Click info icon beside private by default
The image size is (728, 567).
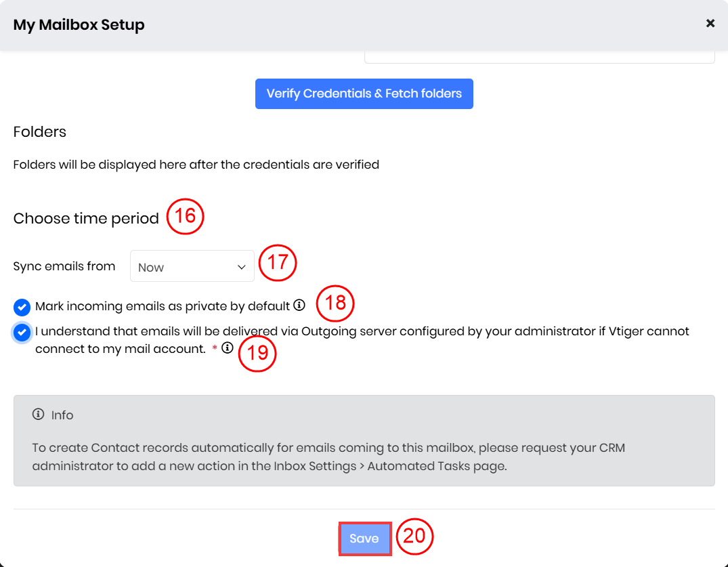click(299, 306)
